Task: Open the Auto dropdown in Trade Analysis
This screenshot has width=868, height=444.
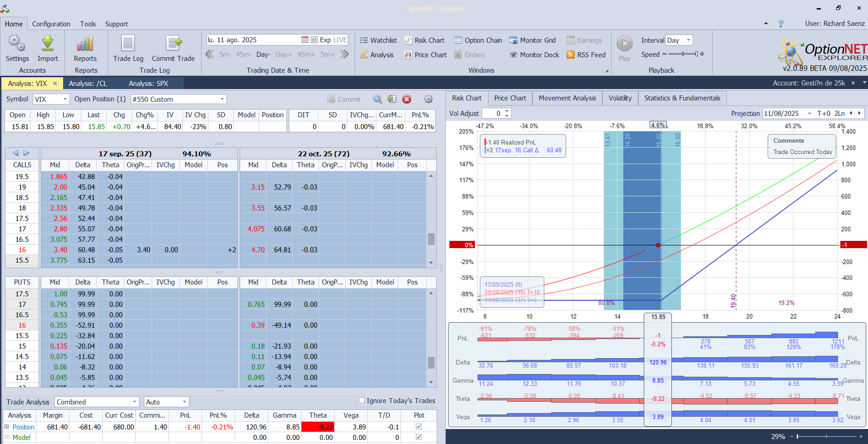Action: [184, 402]
